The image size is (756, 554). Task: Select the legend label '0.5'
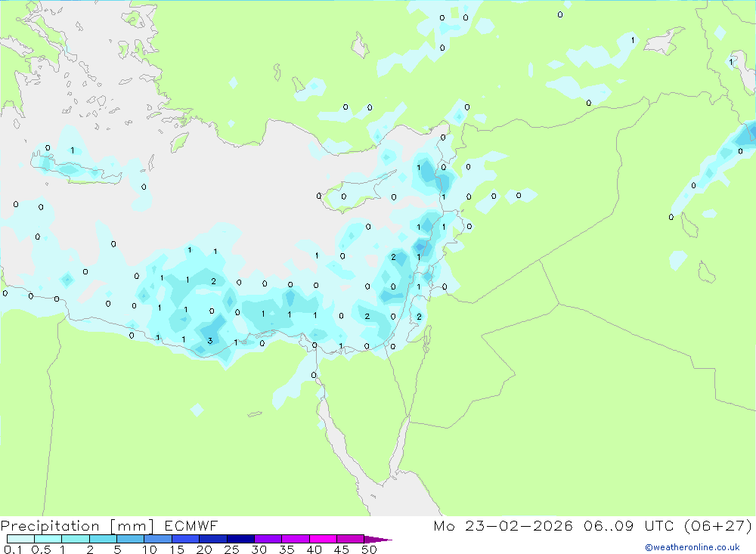(x=41, y=549)
